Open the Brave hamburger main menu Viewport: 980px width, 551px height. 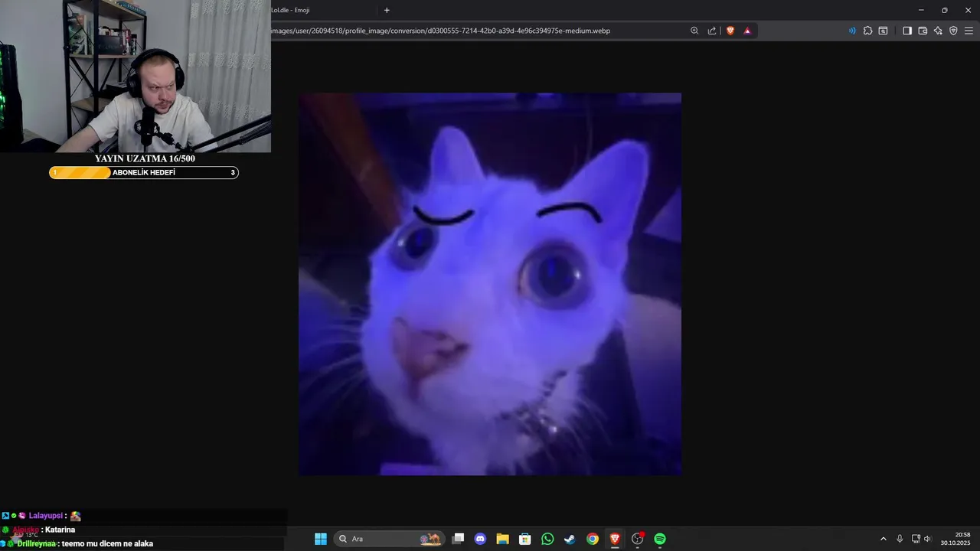[x=969, y=31]
